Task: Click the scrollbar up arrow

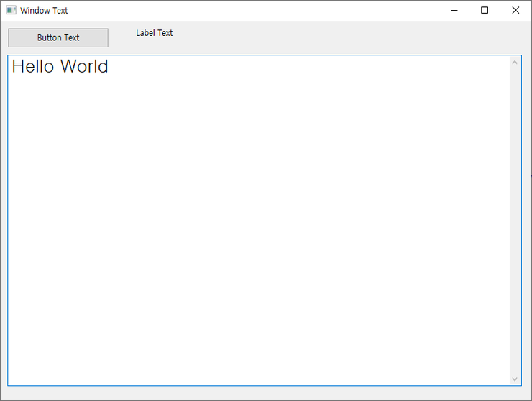Action: 514,63
